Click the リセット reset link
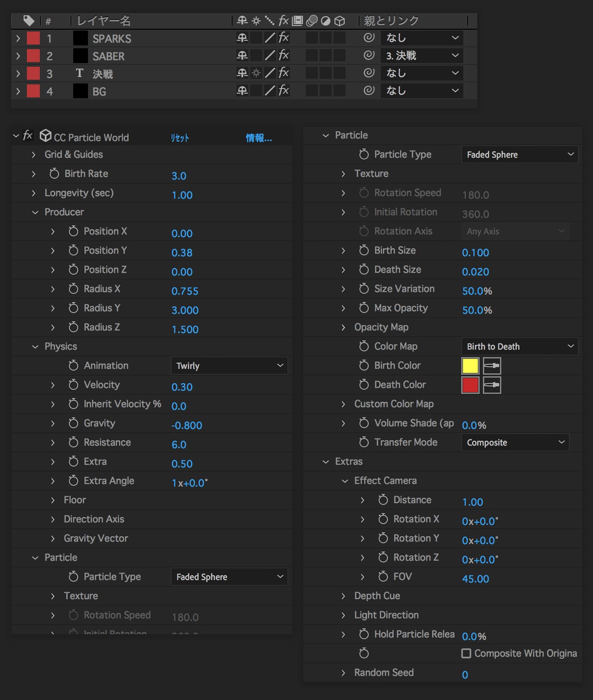Viewport: 593px width, 700px height. [180, 138]
